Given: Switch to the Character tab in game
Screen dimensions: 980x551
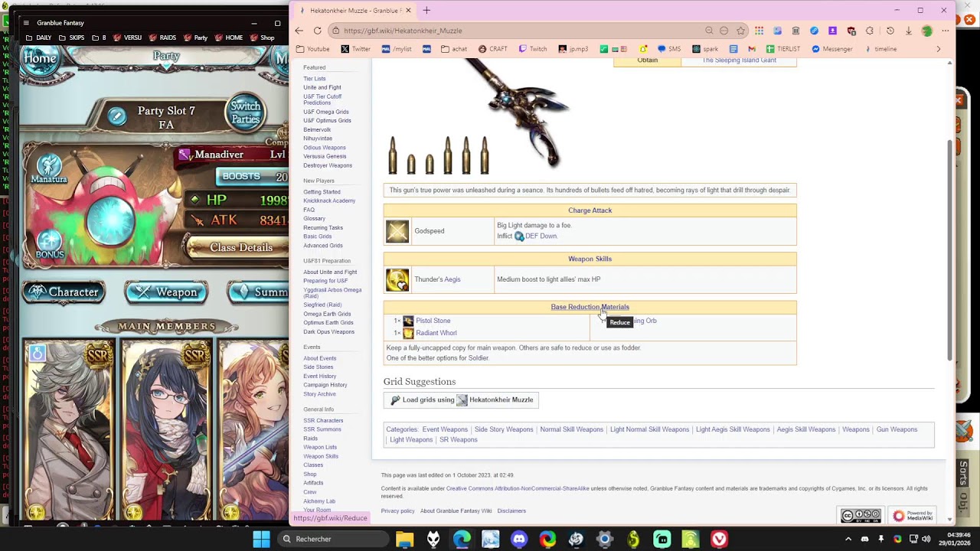Looking at the screenshot, I should [x=64, y=292].
